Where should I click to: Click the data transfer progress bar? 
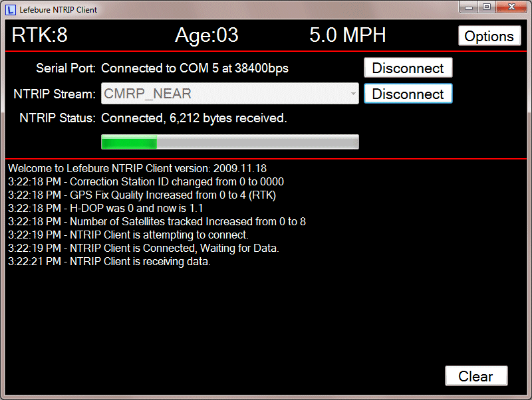point(229,142)
